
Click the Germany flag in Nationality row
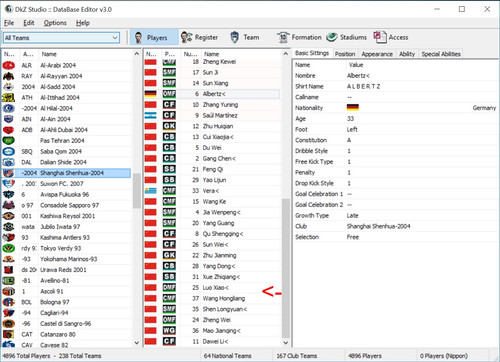[353, 108]
